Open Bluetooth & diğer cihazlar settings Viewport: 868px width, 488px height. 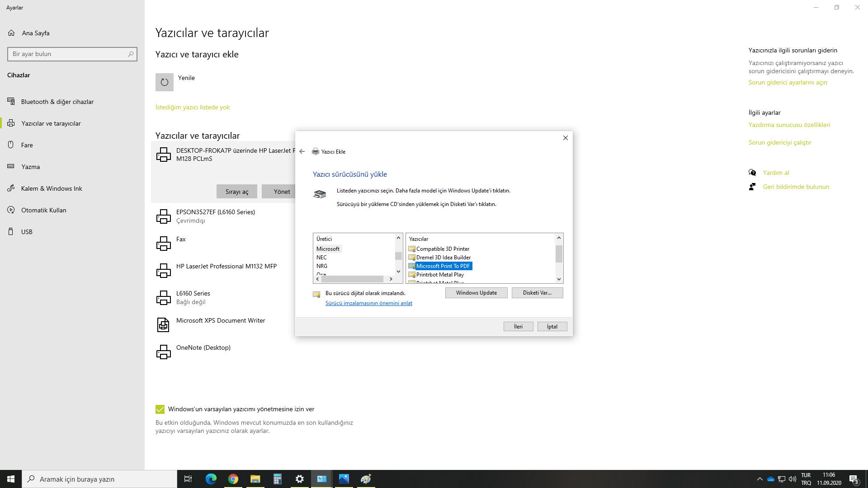57,102
